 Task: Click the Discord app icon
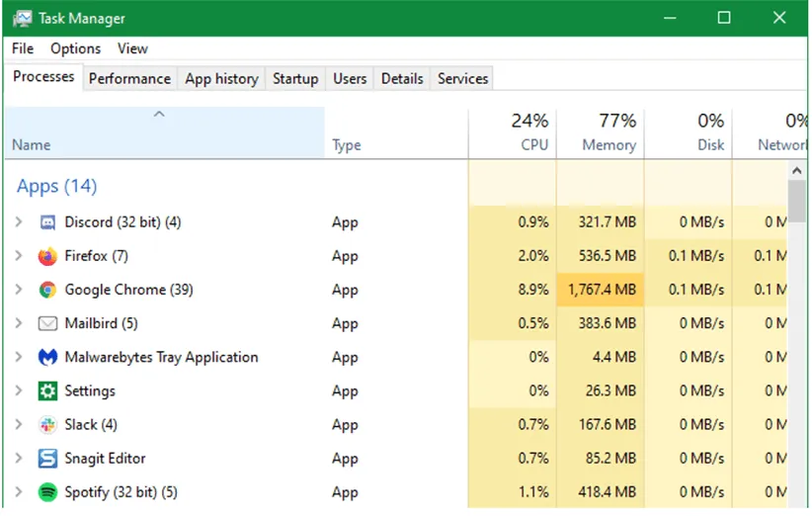pos(47,222)
